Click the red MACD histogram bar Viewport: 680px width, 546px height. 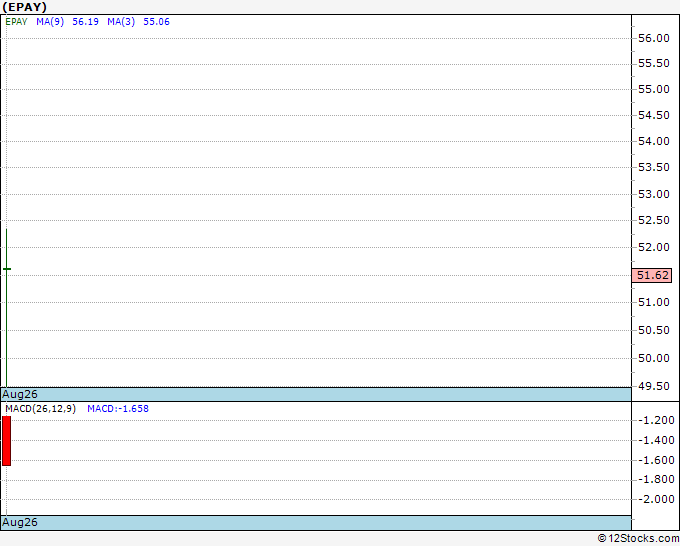[7, 441]
